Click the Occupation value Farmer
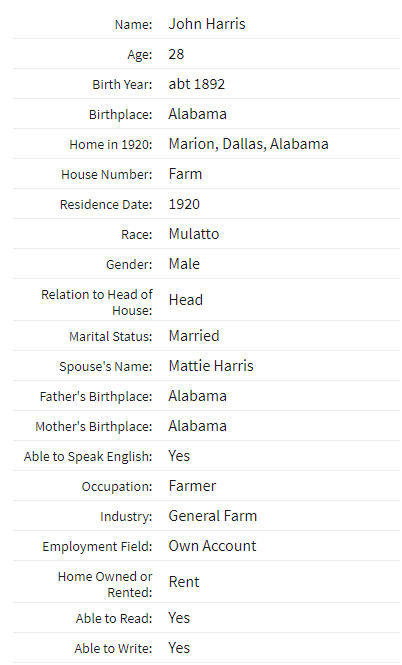Viewport: 402px width, 665px height. coord(192,486)
